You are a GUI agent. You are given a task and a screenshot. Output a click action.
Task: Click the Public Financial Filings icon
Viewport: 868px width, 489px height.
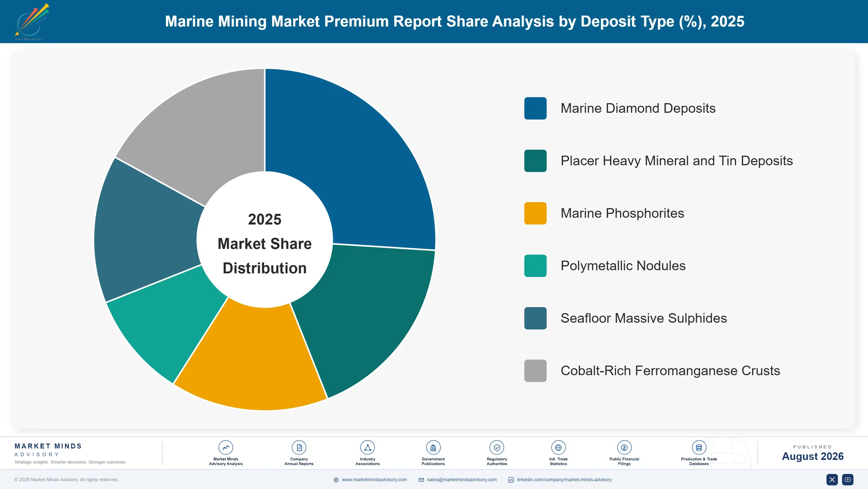(624, 447)
